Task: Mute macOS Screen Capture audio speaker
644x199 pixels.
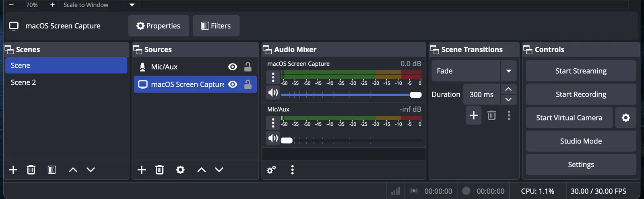Action: 273,93
